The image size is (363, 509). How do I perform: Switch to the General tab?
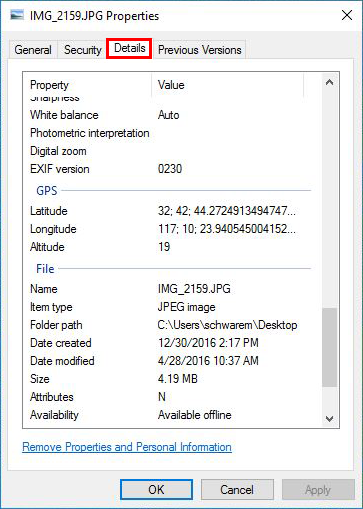tap(33, 50)
